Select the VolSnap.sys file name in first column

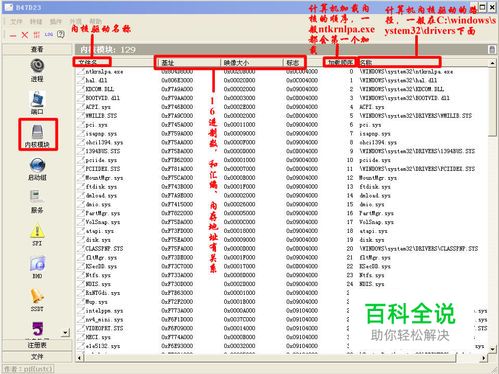coord(102,222)
